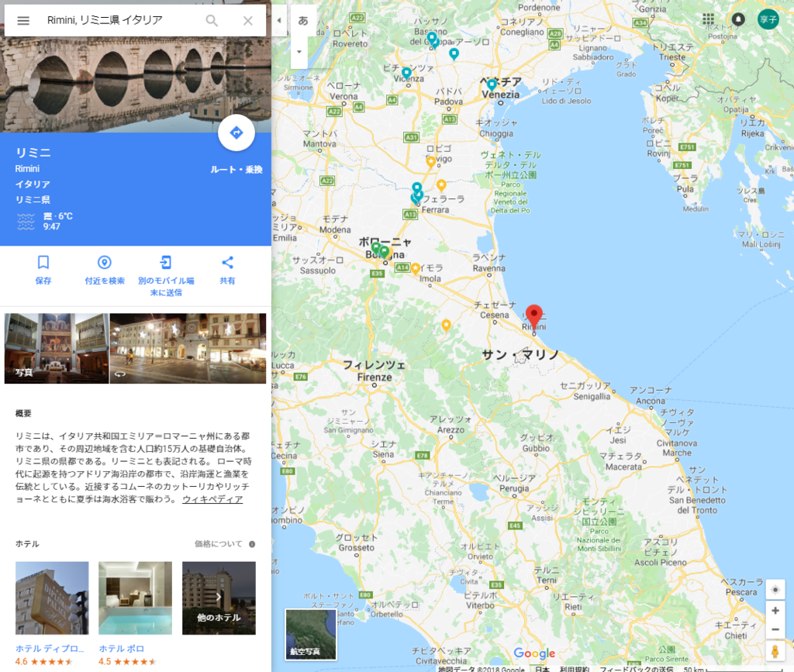Click the my location target button
The image size is (794, 672).
(775, 590)
